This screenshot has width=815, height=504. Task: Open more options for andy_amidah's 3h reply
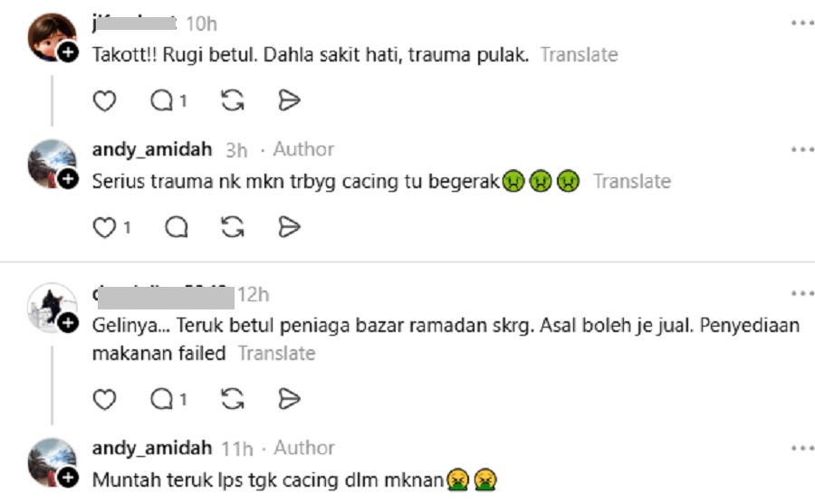pyautogui.click(x=802, y=149)
